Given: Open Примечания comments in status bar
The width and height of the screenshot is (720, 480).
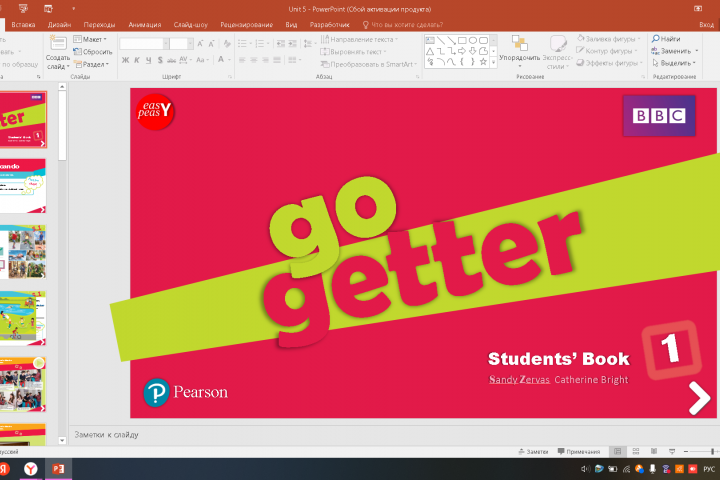Looking at the screenshot, I should pos(579,452).
